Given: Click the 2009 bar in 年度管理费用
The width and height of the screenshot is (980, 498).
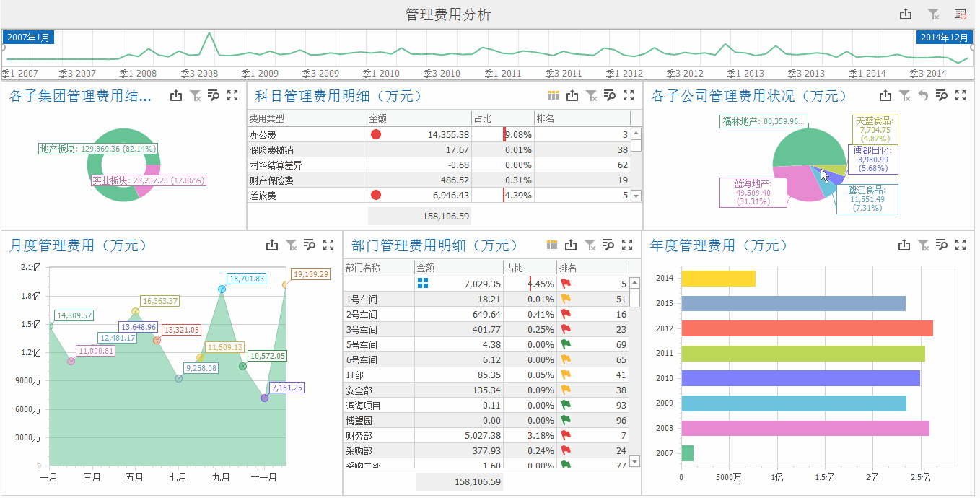Looking at the screenshot, I should click(794, 403).
